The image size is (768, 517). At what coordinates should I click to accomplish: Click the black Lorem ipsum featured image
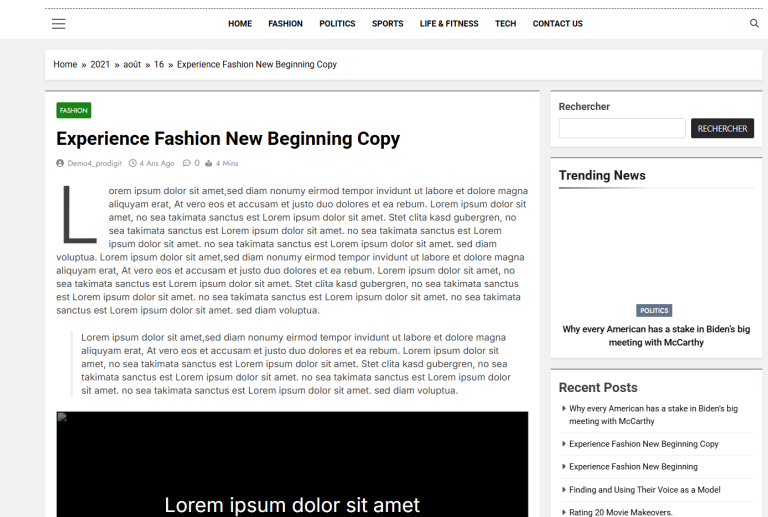[x=292, y=465]
